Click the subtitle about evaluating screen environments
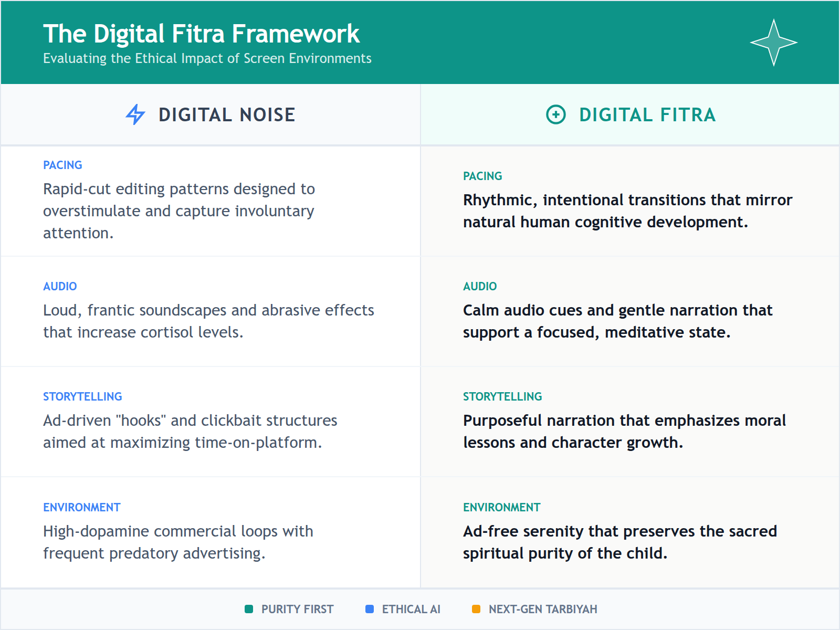This screenshot has width=840, height=630. [207, 59]
